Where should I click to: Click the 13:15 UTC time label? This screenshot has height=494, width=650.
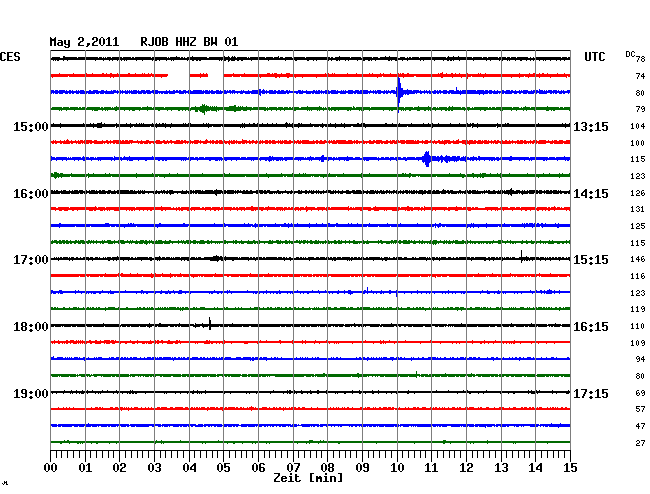[x=591, y=126]
